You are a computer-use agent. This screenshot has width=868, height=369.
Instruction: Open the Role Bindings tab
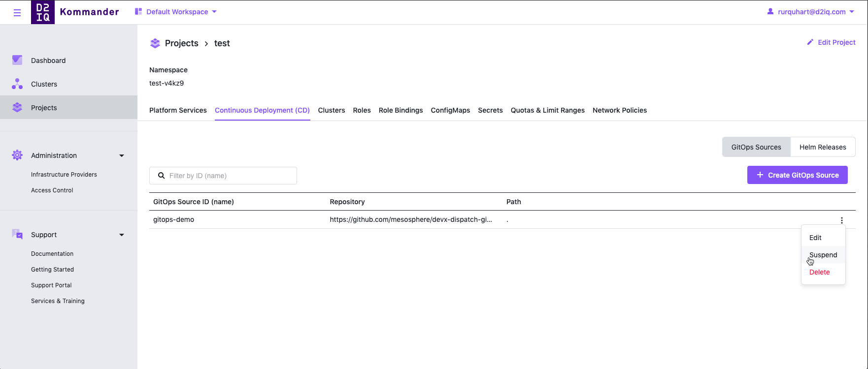[x=401, y=110]
